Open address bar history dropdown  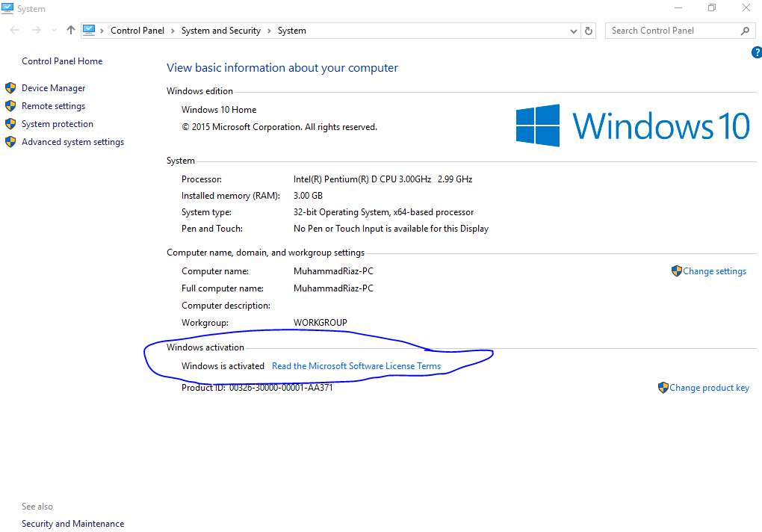coord(574,31)
